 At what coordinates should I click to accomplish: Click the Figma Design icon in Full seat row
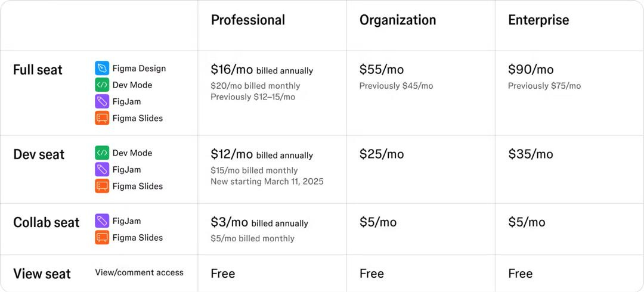[102, 68]
